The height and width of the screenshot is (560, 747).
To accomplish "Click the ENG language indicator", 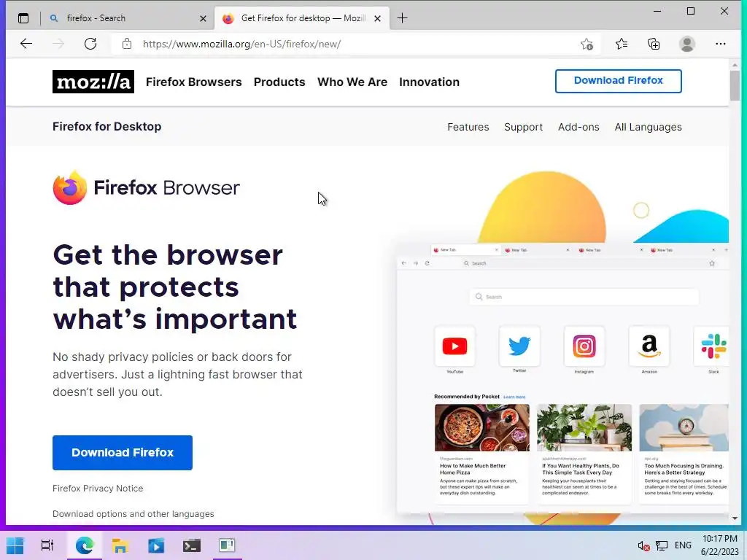I will pyautogui.click(x=683, y=545).
